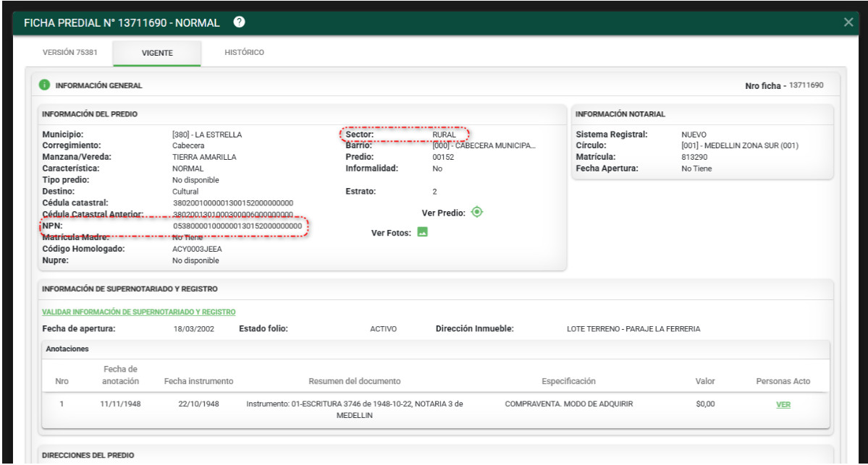This screenshot has width=868, height=465.
Task: Close the Ficha Predial dialog
Action: click(x=848, y=22)
